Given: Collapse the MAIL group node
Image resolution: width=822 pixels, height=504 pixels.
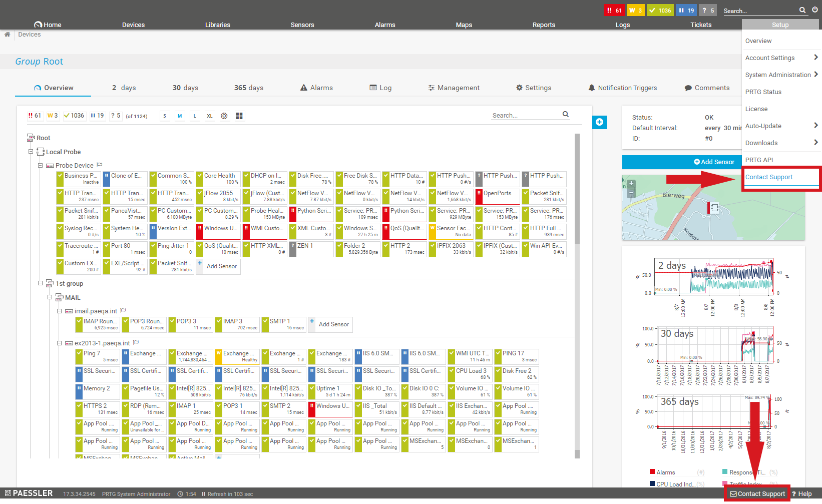Looking at the screenshot, I should pos(50,297).
